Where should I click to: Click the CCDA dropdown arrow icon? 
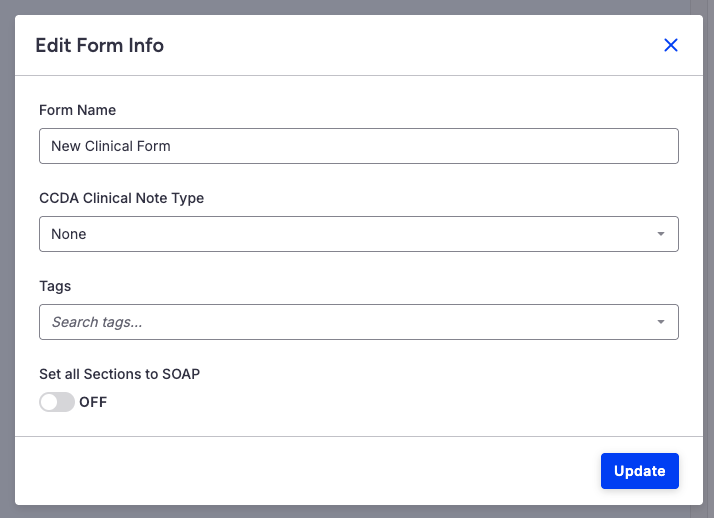pyautogui.click(x=661, y=234)
